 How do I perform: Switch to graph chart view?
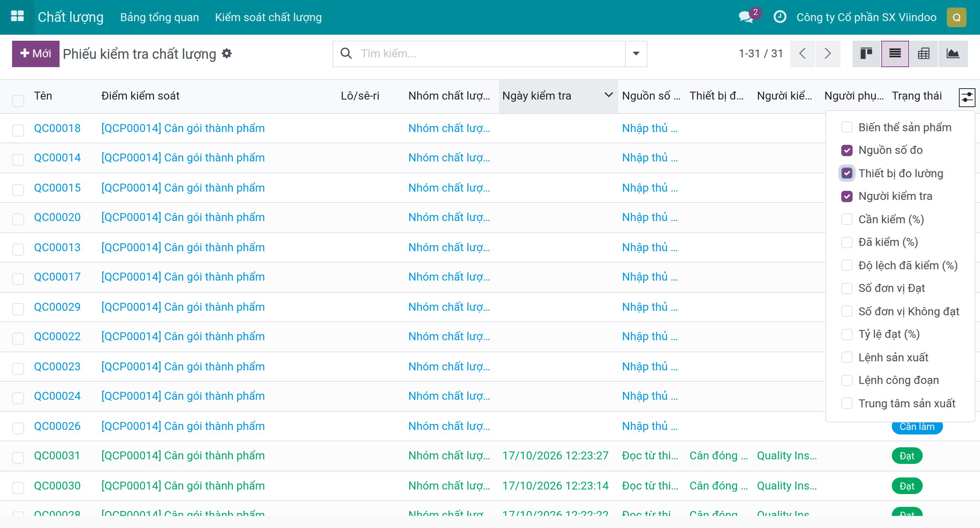(x=952, y=54)
